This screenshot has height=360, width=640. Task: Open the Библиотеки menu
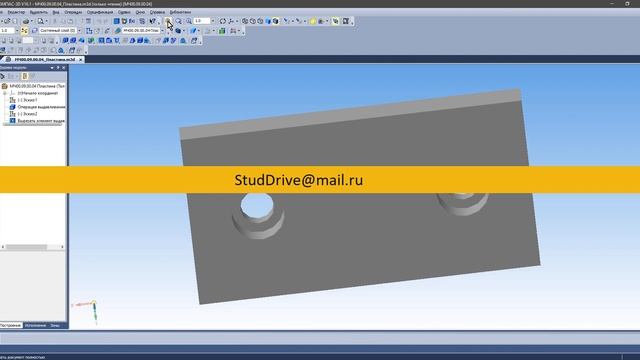coord(180,12)
